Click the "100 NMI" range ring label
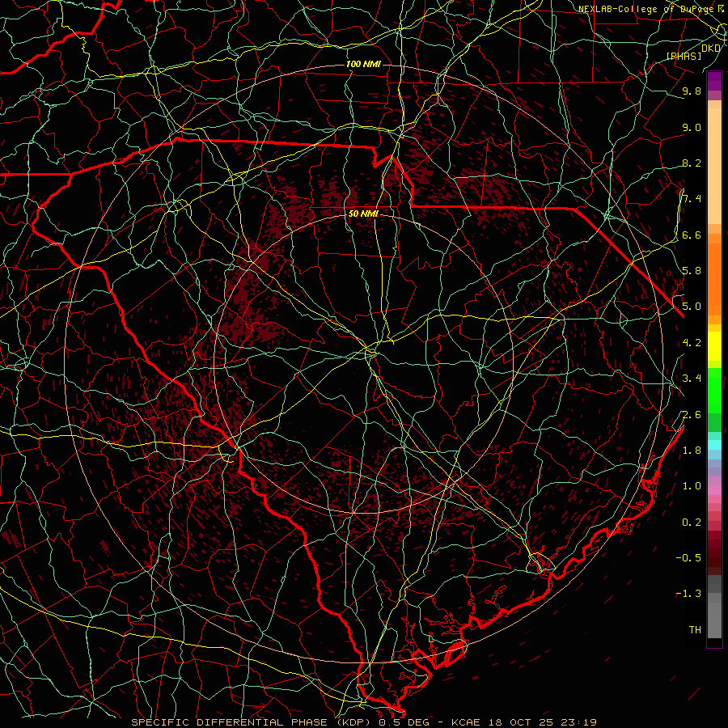 tap(363, 64)
